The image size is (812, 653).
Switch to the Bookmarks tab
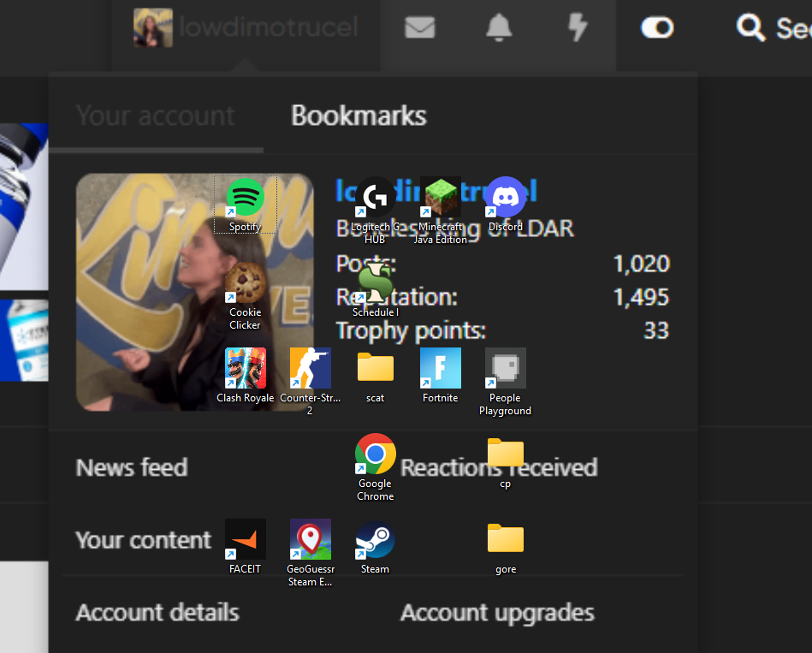coord(359,116)
